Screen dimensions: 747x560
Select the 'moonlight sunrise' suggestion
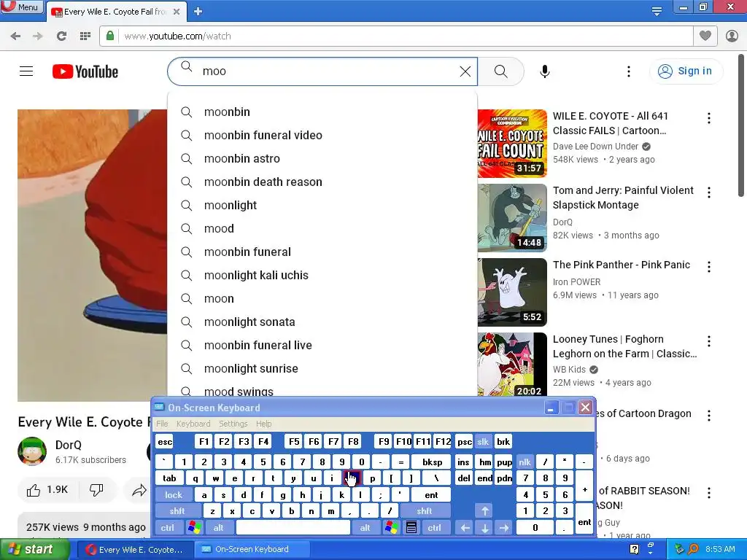point(322,368)
